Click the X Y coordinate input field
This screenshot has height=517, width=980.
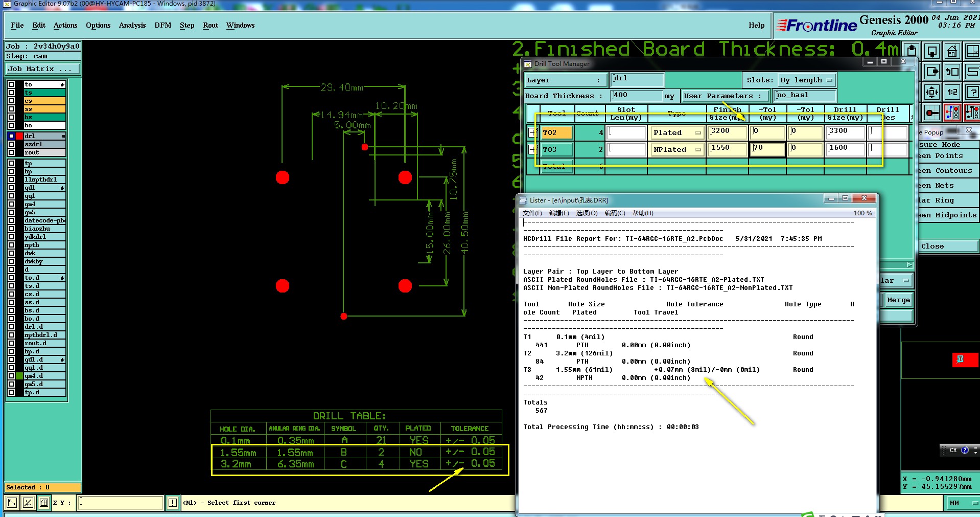pos(121,503)
